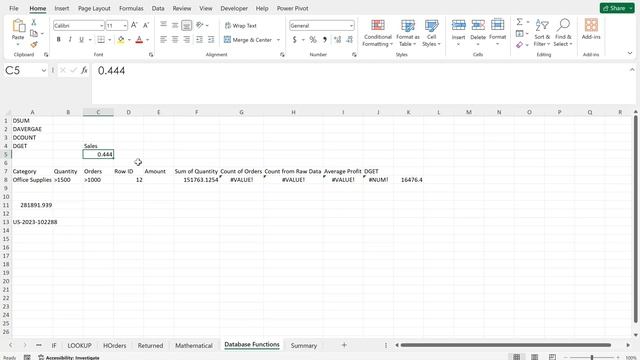The height and width of the screenshot is (360, 640).
Task: Toggle Italic formatting
Action: 70,40
